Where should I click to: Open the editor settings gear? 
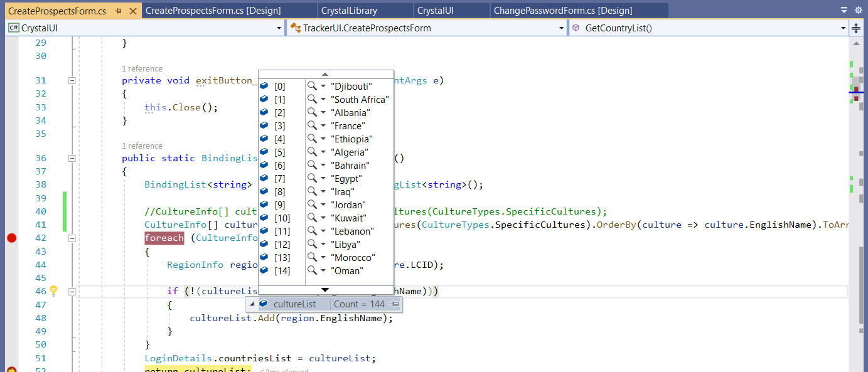pos(858,10)
